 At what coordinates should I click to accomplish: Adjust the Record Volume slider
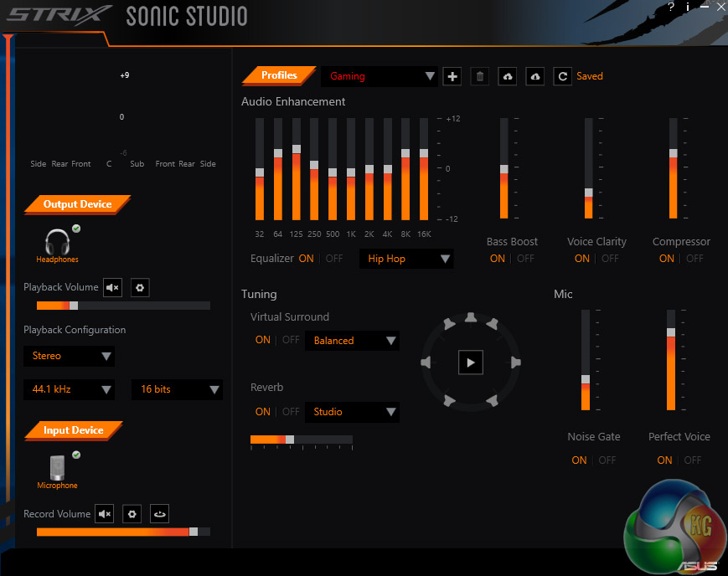tap(123, 532)
